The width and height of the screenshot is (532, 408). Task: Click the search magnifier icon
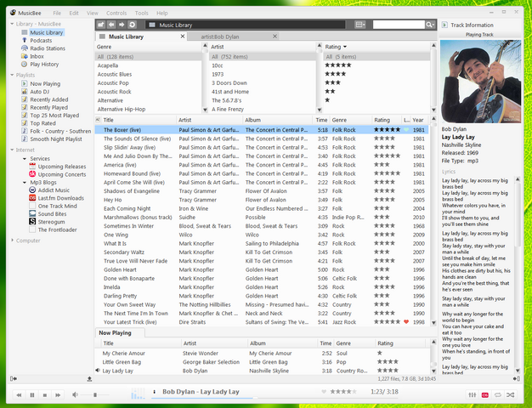[x=430, y=25]
